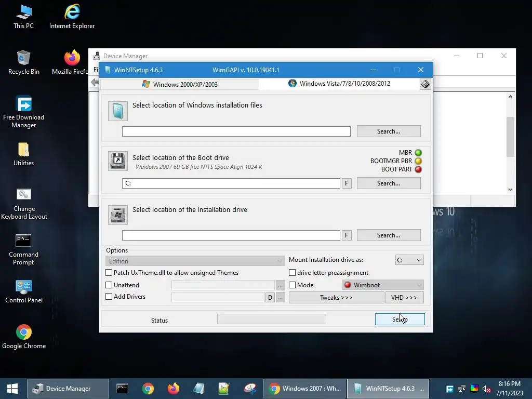Switch to WinNTSetup 4.6.3 taskbar button
The image size is (532, 399).
(388, 389)
